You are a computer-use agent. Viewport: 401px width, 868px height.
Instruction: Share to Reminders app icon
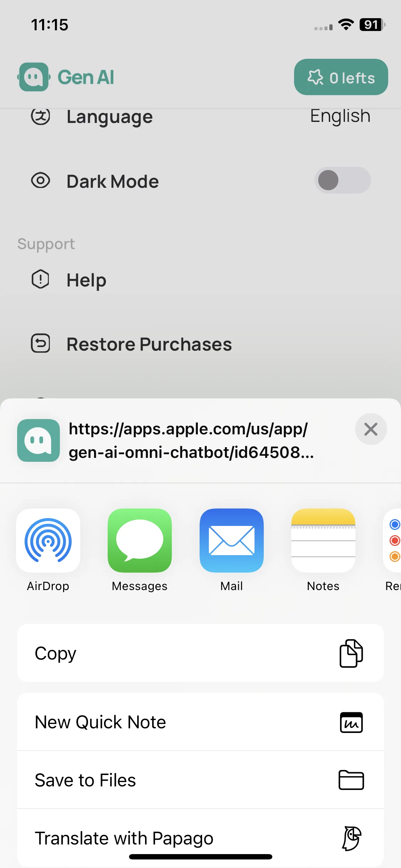point(392,541)
